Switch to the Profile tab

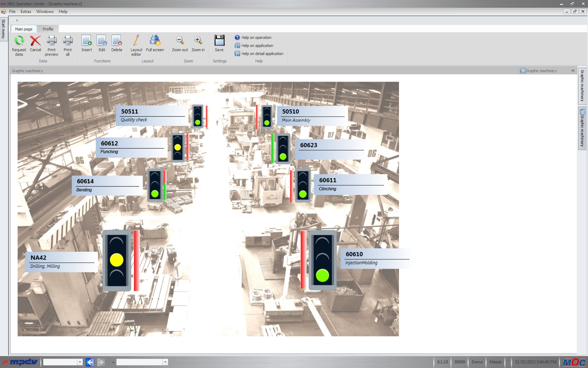tap(48, 29)
